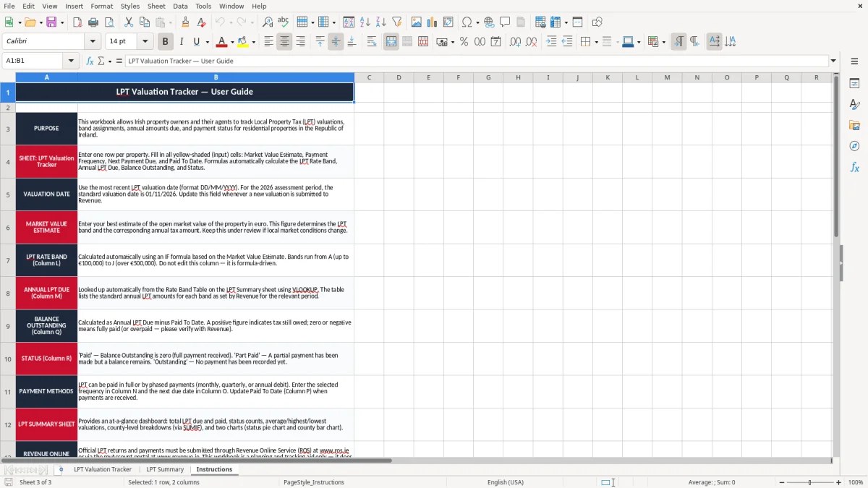Open Draw Functions shapes icon
The height and width of the screenshot is (488, 868).
click(x=597, y=22)
